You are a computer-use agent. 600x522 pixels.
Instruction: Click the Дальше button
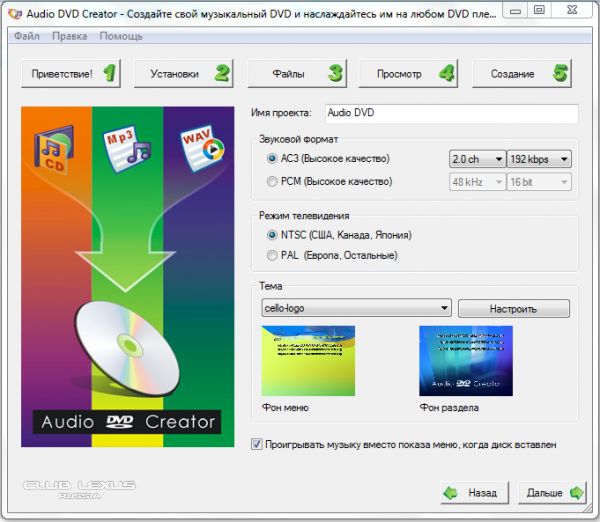pos(552,493)
